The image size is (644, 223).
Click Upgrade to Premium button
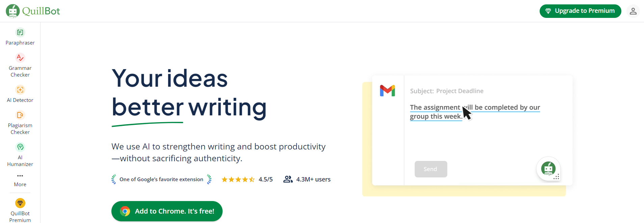(580, 11)
